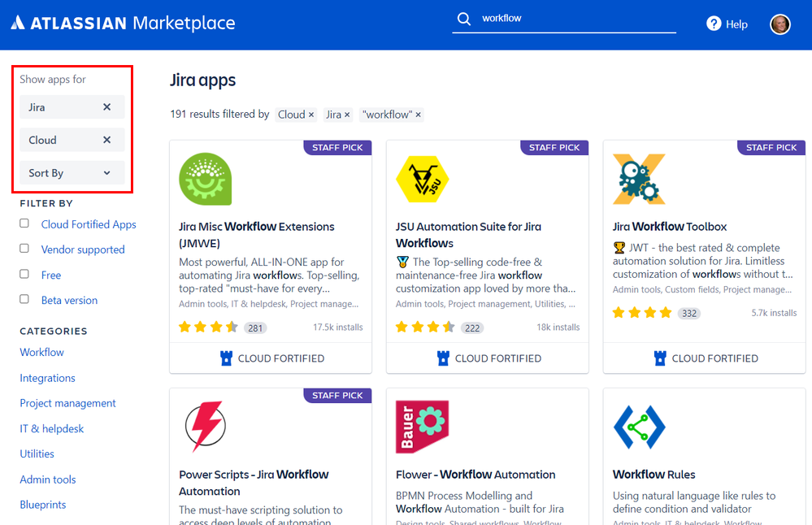Click the 5.7k installs text
812x525 pixels.
click(774, 313)
